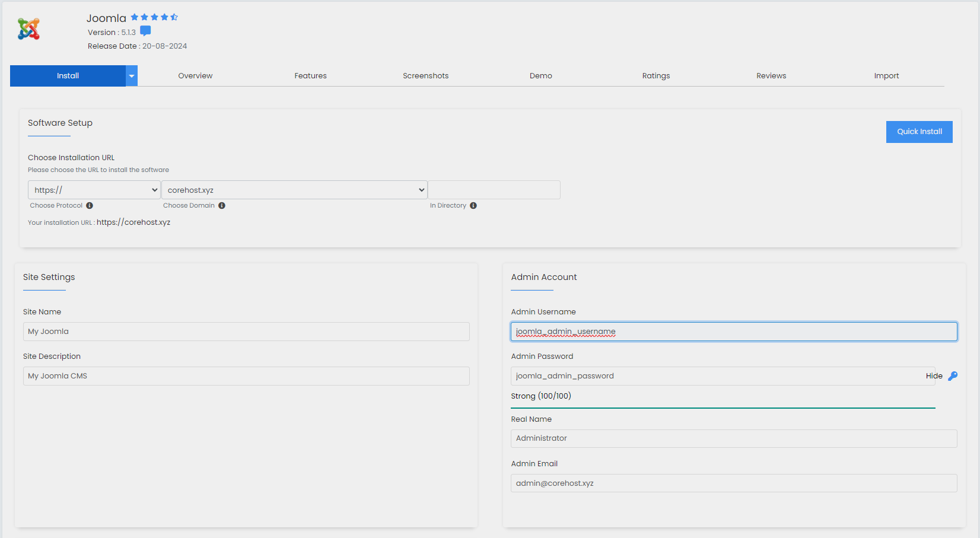Open the version changelog speech bubble icon
The width and height of the screenshot is (980, 538).
[145, 31]
